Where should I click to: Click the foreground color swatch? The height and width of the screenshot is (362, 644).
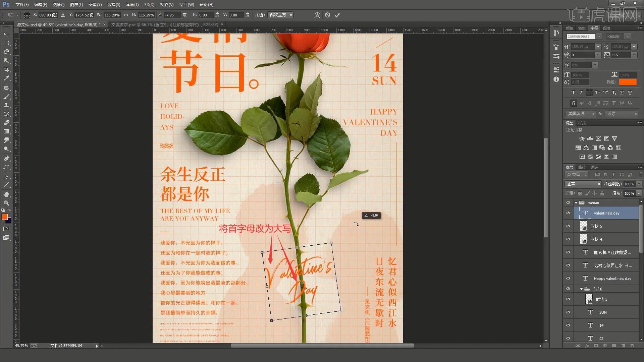pyautogui.click(x=5, y=217)
